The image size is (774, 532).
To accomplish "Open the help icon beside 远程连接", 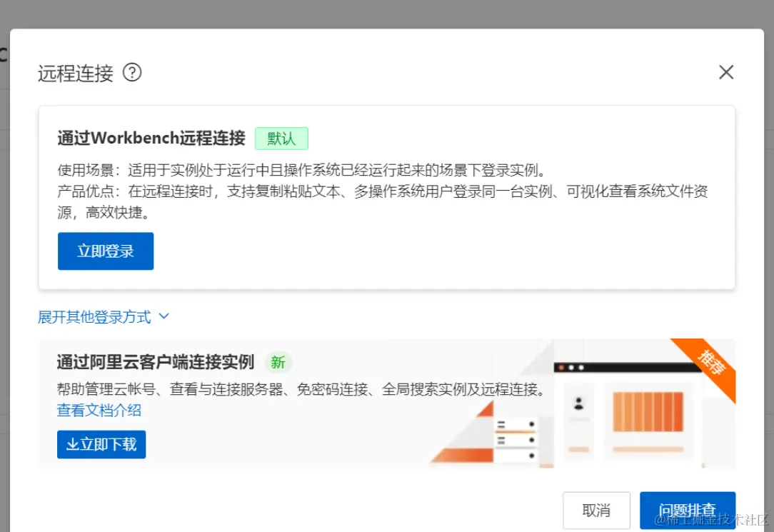I will [132, 73].
